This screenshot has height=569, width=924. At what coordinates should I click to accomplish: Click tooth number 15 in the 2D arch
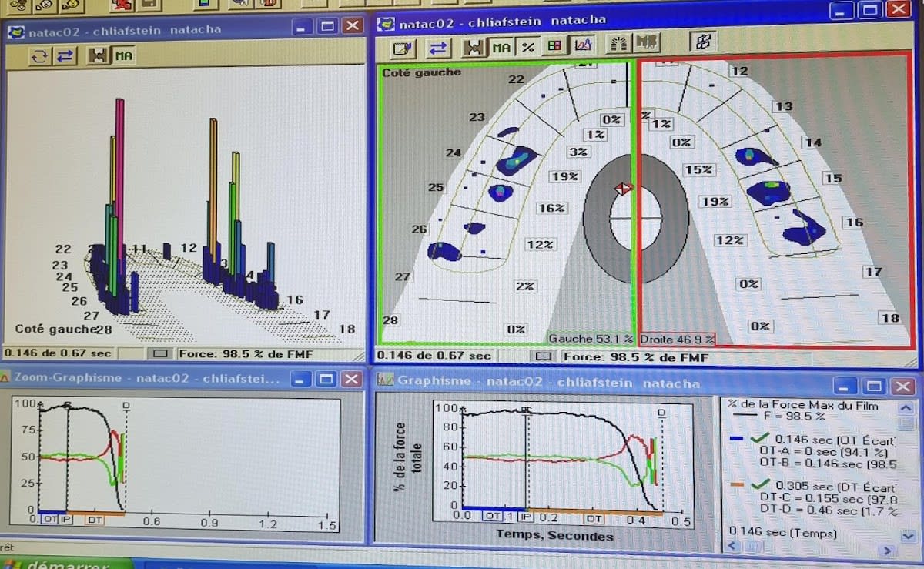click(x=833, y=179)
